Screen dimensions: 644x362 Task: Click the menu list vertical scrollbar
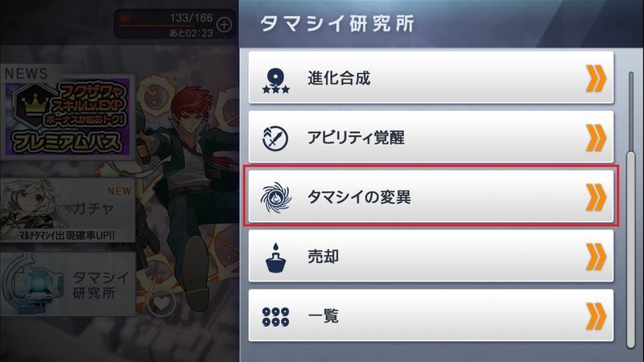pyautogui.click(x=630, y=209)
